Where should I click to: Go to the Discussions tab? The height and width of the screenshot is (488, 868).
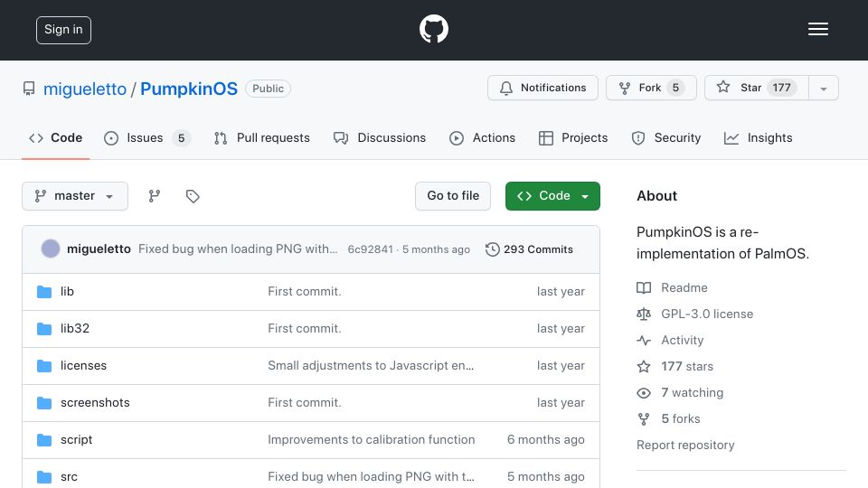coord(380,137)
